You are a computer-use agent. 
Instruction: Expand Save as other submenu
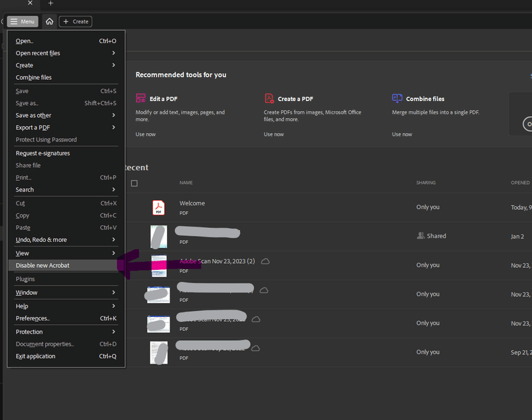pos(66,116)
